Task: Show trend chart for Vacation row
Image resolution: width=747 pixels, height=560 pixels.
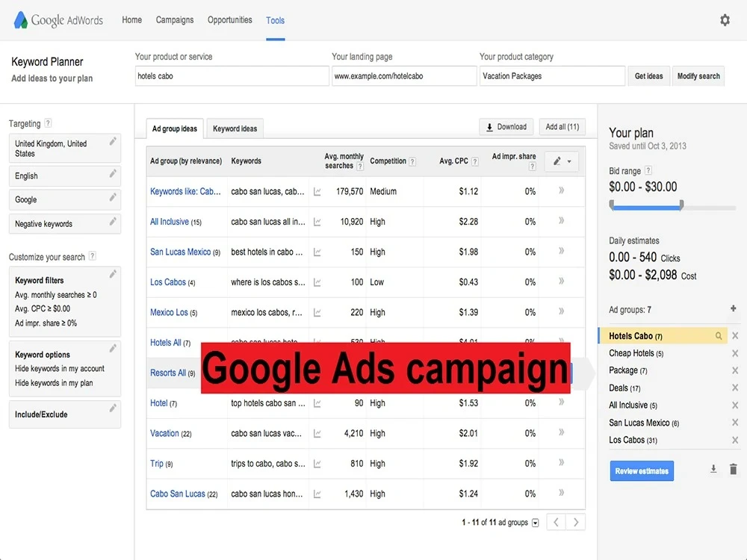Action: [x=317, y=434]
